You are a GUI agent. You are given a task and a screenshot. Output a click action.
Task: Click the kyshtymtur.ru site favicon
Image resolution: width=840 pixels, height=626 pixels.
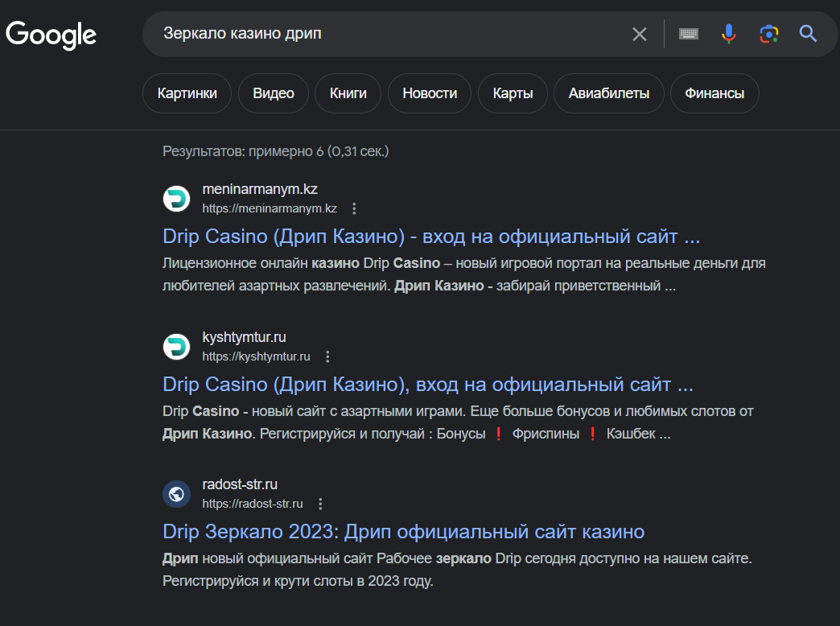click(x=176, y=347)
